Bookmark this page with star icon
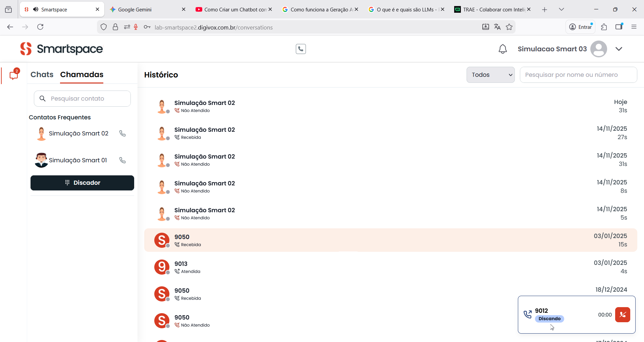 (509, 27)
